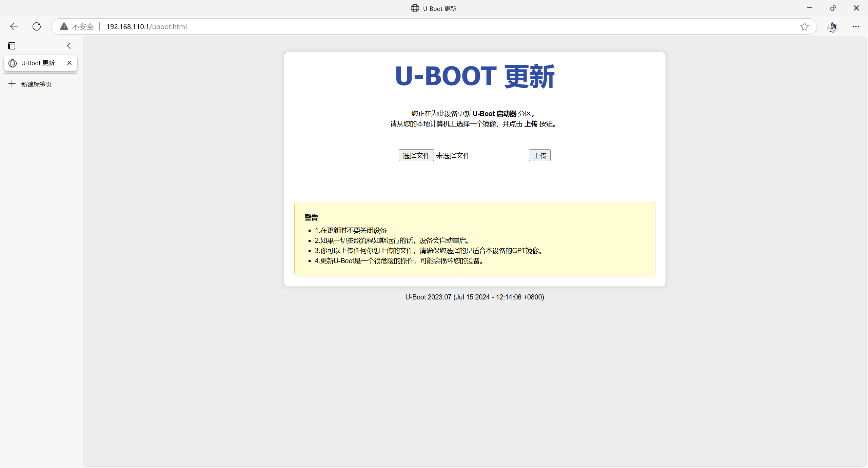This screenshot has height=468, width=868.
Task: Toggle the favorites star for this page
Action: click(x=805, y=26)
